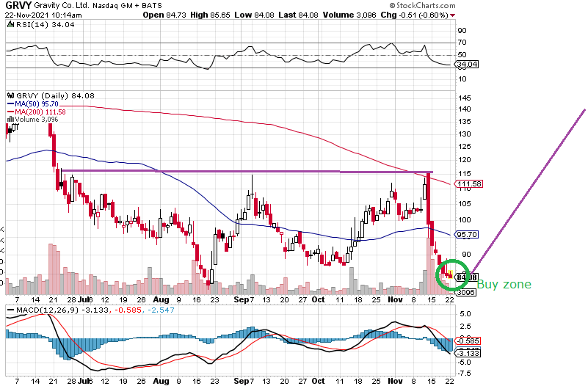
Task: Click the 3096 volume tag on right axis
Action: coord(465,292)
